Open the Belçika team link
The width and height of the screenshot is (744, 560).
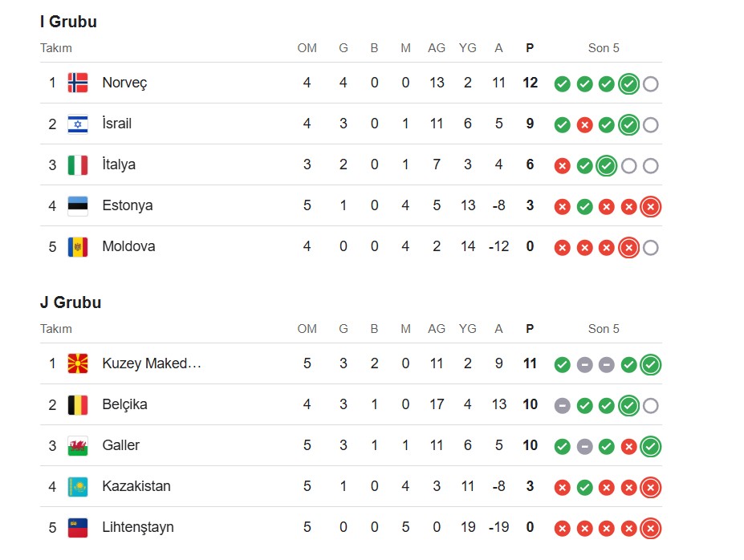click(124, 404)
